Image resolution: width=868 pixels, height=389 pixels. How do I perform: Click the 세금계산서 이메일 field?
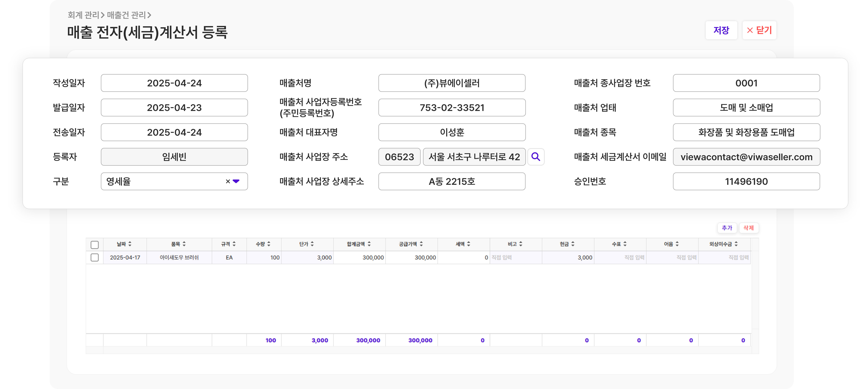(x=746, y=157)
